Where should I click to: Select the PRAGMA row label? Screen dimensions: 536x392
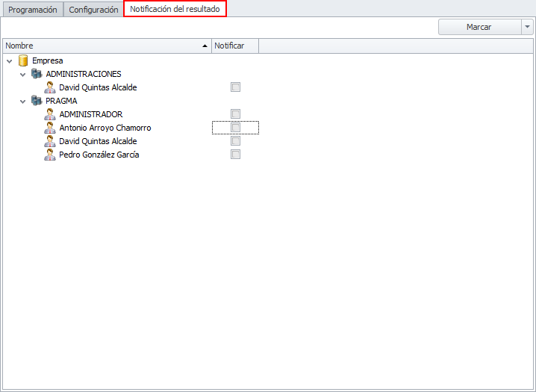pyautogui.click(x=61, y=101)
